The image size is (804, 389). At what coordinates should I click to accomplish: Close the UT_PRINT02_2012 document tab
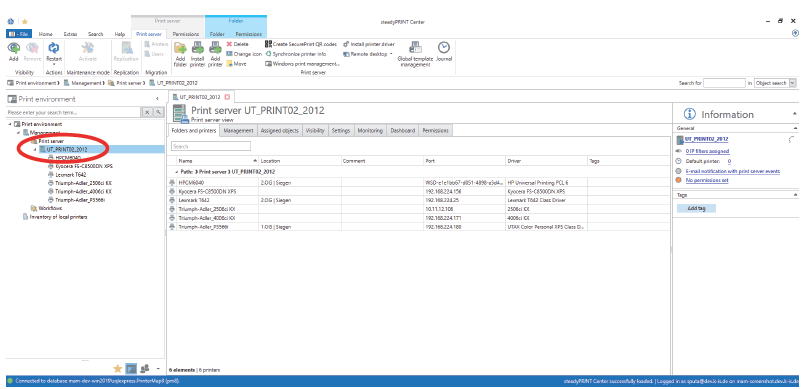coord(228,97)
